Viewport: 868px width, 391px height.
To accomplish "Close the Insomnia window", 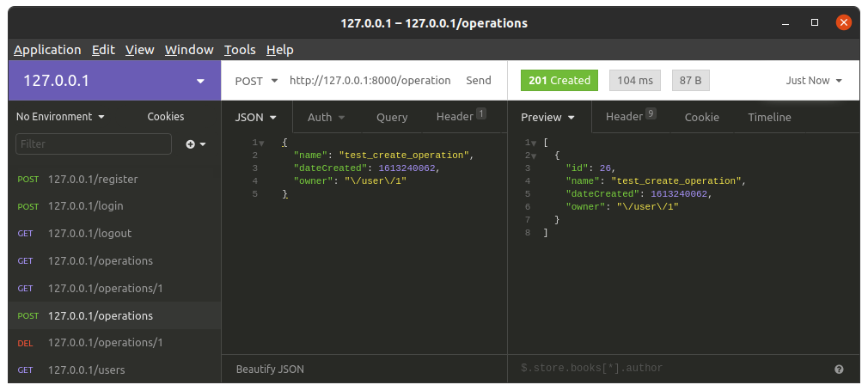I will coord(843,22).
